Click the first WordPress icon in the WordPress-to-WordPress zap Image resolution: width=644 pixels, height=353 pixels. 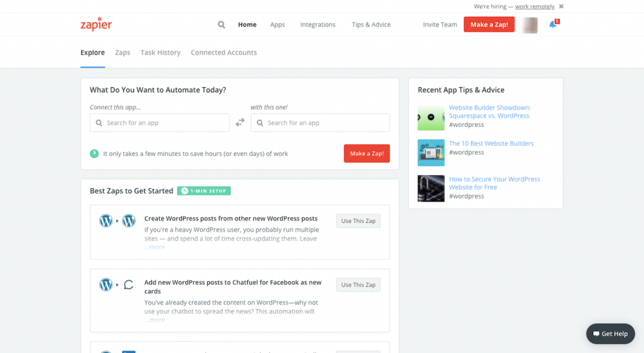(106, 220)
